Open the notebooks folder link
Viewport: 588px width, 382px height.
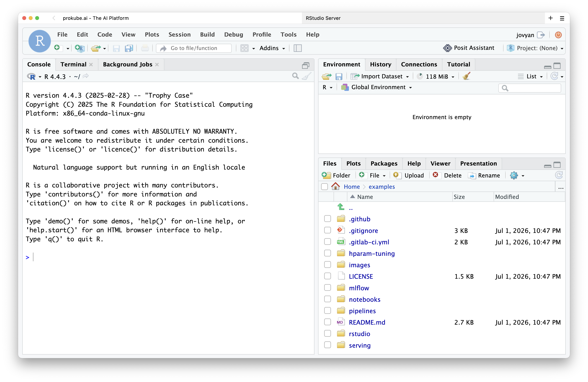pyautogui.click(x=364, y=299)
